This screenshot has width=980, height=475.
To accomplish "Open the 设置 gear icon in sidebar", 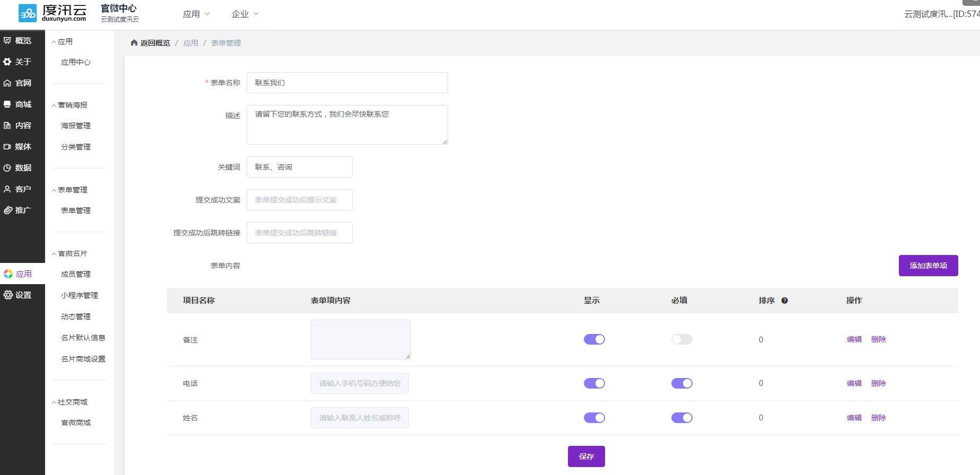I will tap(8, 295).
